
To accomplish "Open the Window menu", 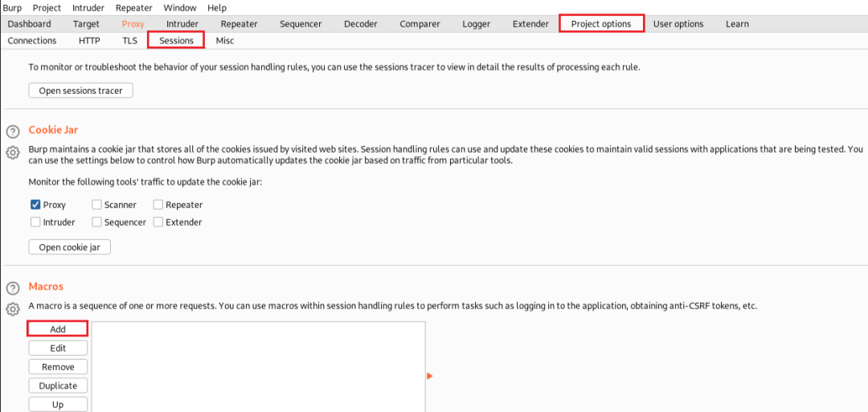I will (x=180, y=8).
